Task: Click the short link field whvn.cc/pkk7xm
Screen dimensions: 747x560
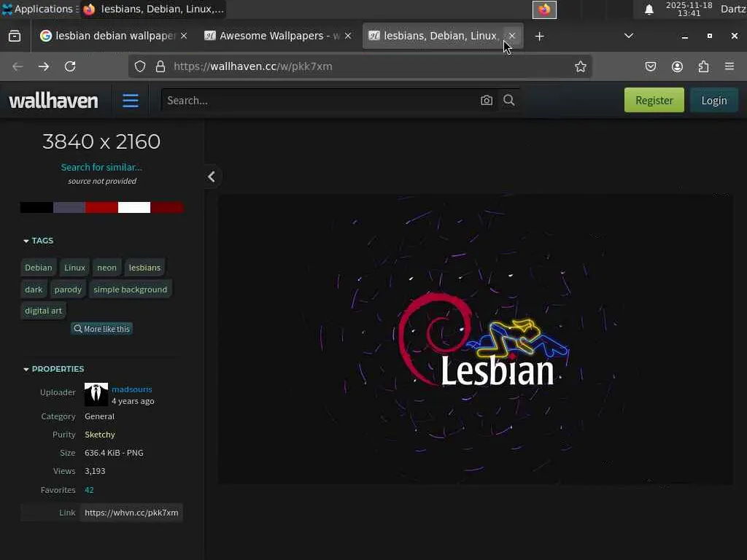Action: (131, 513)
